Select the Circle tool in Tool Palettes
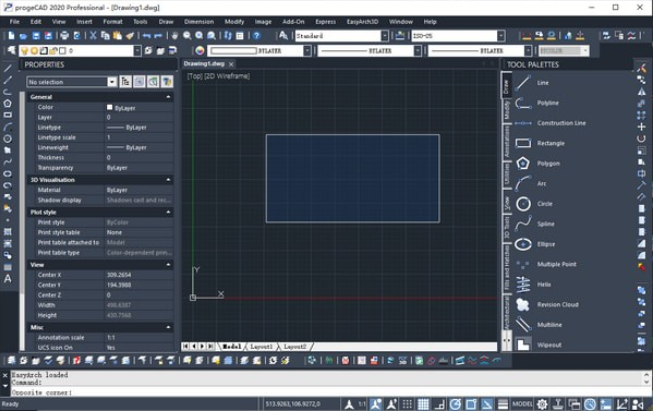This screenshot has height=411, width=653. (x=545, y=204)
